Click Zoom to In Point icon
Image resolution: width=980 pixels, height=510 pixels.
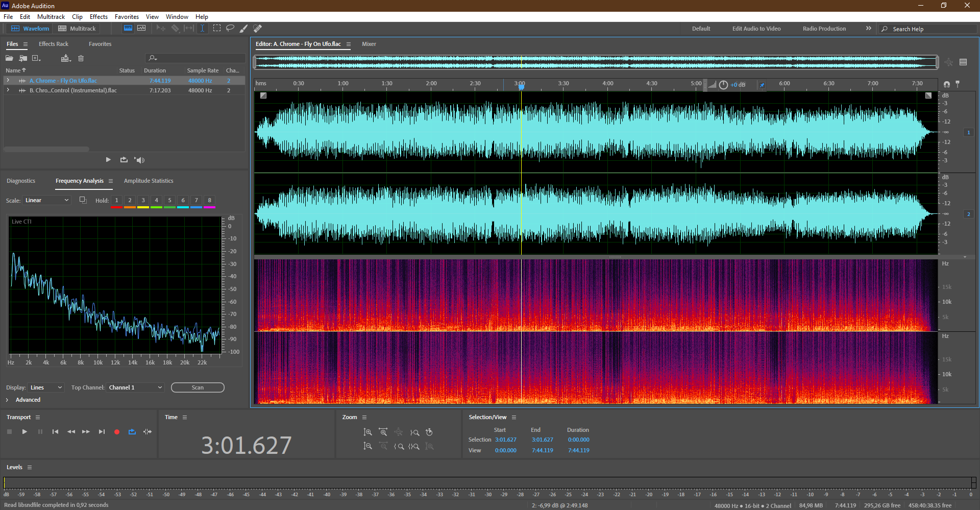tap(399, 446)
